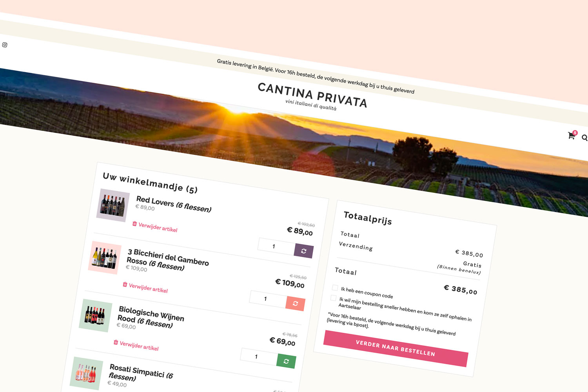Click the 'Gratis (Binnen benelux)' shipping value
Screen dimensions: 588x392
[x=459, y=267]
